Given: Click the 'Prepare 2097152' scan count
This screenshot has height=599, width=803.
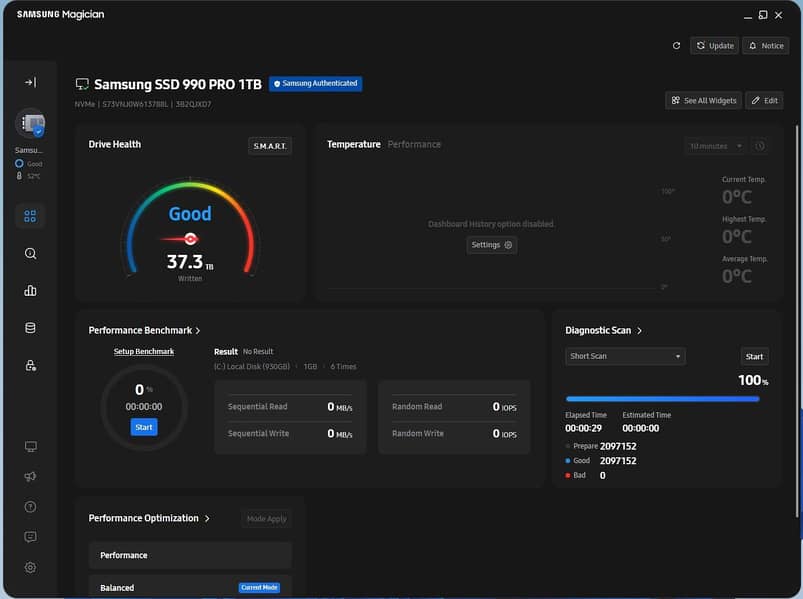Looking at the screenshot, I should tap(601, 446).
